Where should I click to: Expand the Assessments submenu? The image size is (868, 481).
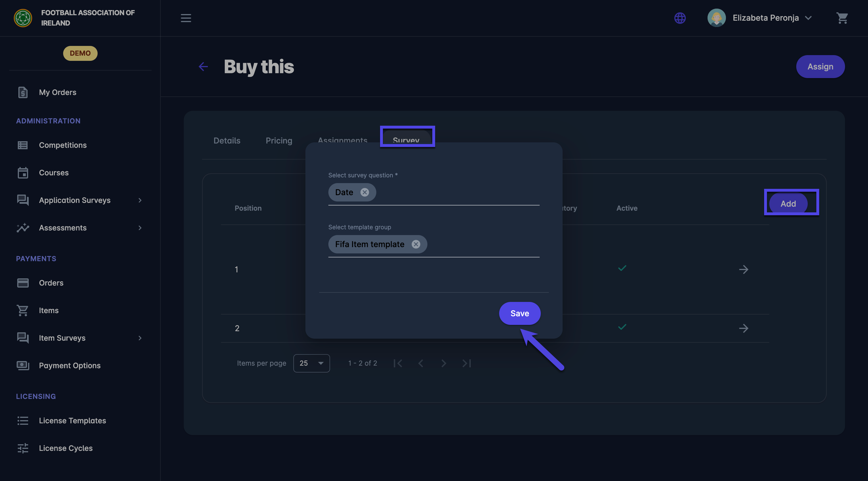(140, 228)
